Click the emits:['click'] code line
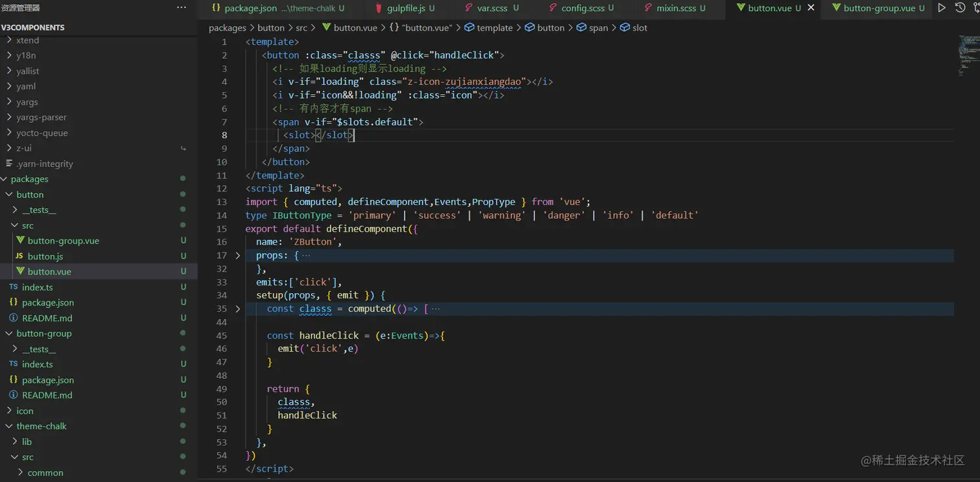980x482 pixels. click(x=299, y=282)
